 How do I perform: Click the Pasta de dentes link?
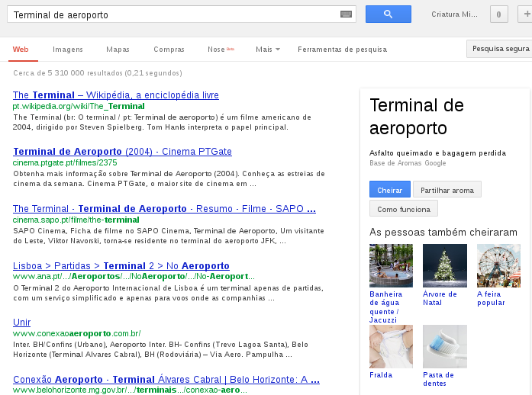(x=438, y=379)
